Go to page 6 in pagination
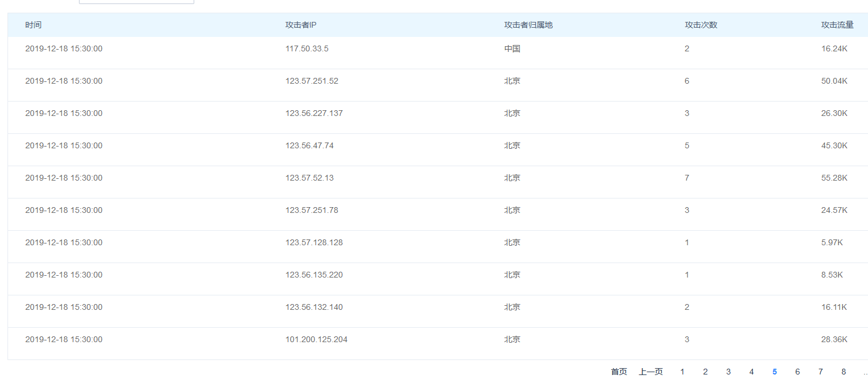 pos(798,372)
